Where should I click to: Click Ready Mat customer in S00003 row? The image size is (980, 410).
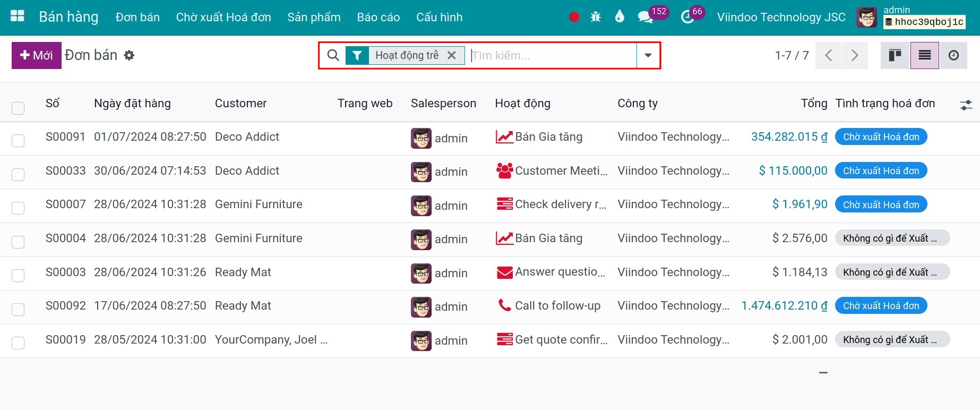point(243,272)
